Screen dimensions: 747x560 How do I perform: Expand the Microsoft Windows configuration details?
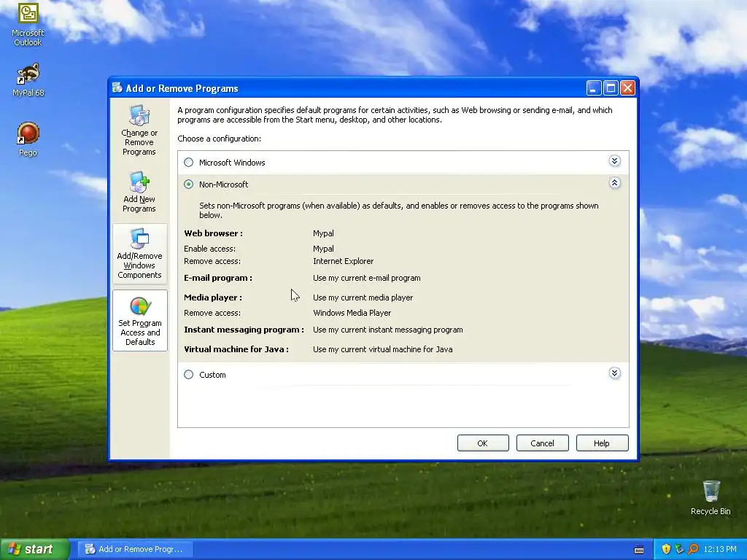(614, 161)
